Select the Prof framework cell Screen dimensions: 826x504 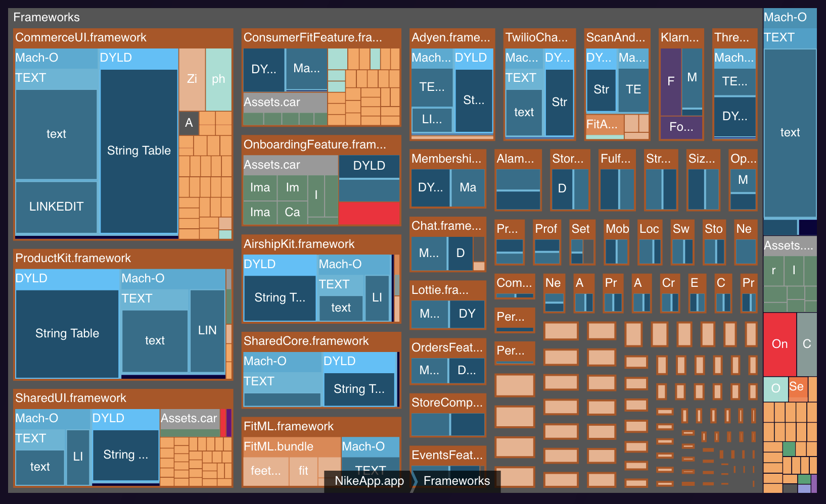546,242
